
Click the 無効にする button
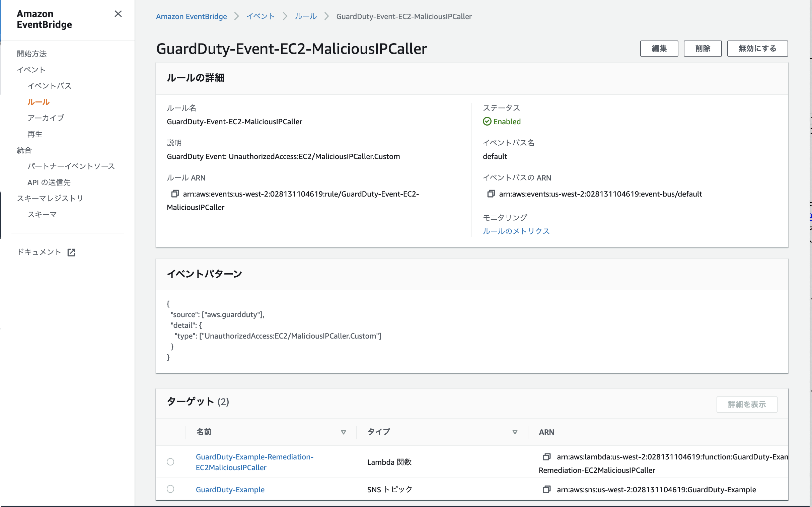pos(757,49)
